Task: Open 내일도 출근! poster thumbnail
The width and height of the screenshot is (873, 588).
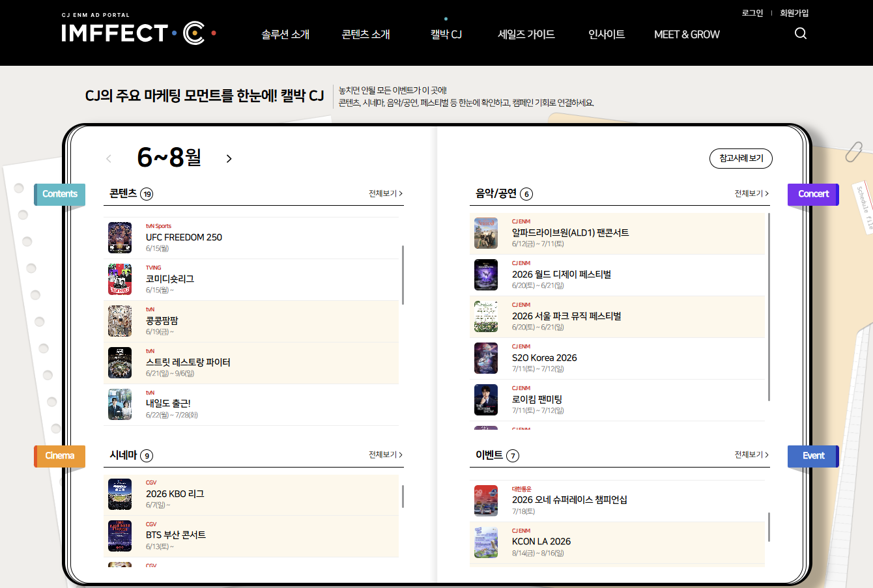Action: point(120,404)
